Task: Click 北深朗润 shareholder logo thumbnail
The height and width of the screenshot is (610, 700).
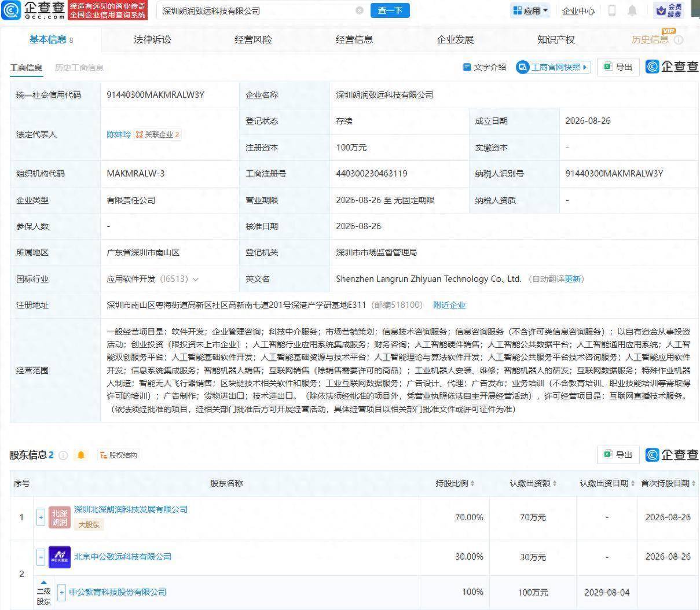Action: pos(60,517)
